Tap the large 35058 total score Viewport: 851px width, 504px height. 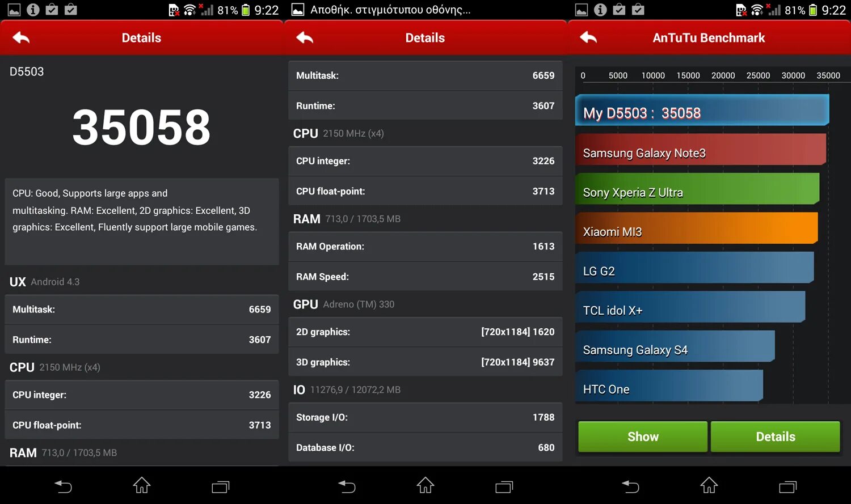(x=141, y=128)
